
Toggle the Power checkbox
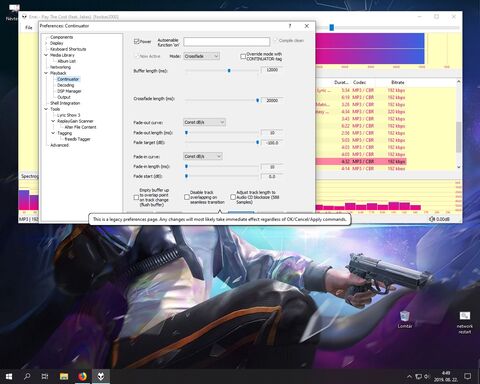click(x=136, y=41)
